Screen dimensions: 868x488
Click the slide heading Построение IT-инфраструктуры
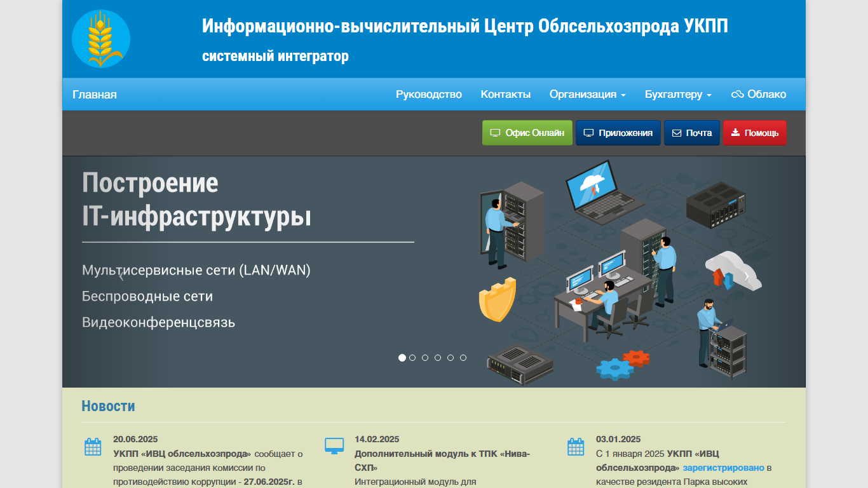[x=196, y=200]
